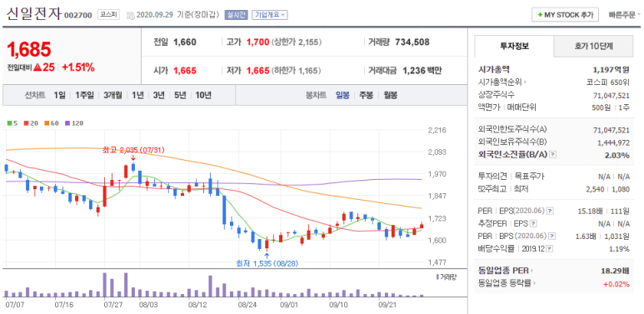This screenshot has height=314, width=644.
Task: Click the 실시간 badge button
Action: 236,15
